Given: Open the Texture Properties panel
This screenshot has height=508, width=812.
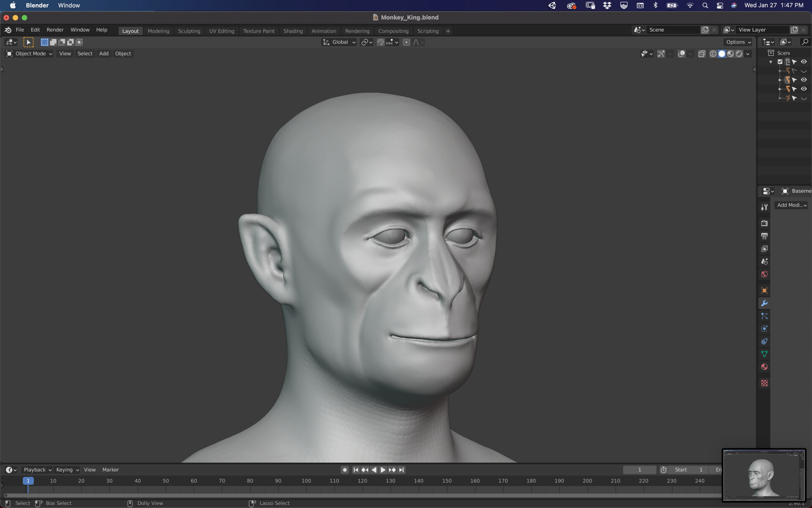Looking at the screenshot, I should coord(764,382).
